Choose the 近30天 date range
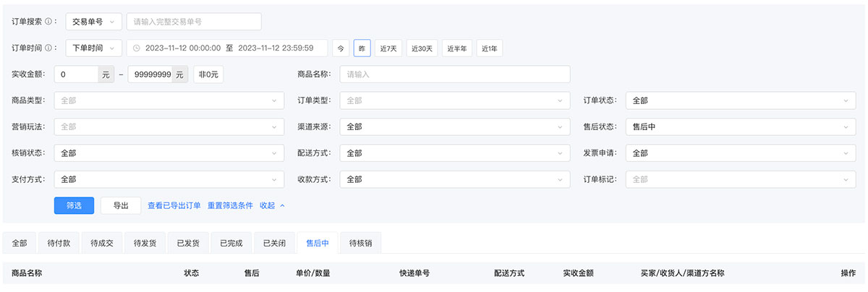 422,48
